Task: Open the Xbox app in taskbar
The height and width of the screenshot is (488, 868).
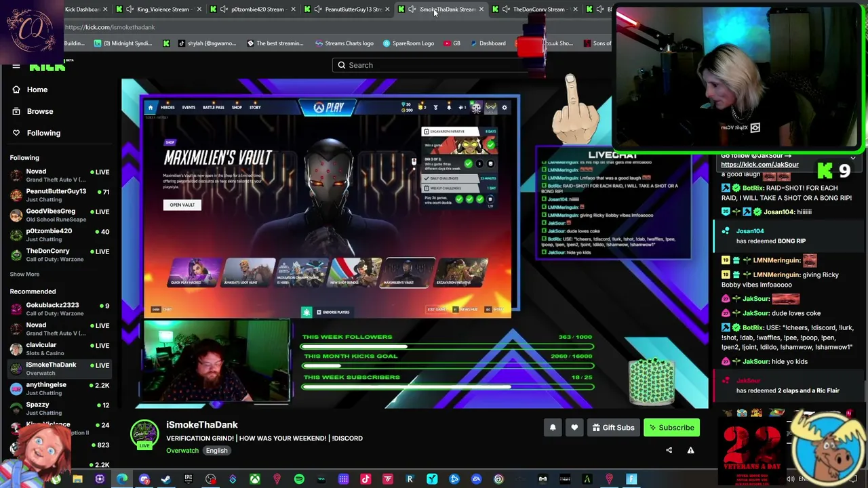Action: pyautogui.click(x=255, y=480)
